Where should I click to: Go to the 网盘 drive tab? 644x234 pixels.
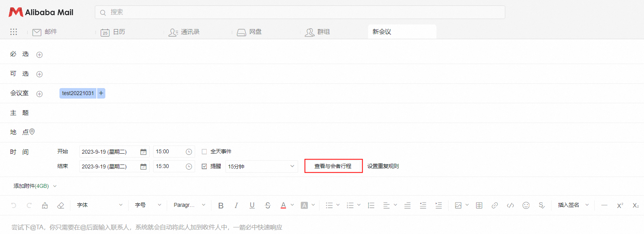pos(249,32)
